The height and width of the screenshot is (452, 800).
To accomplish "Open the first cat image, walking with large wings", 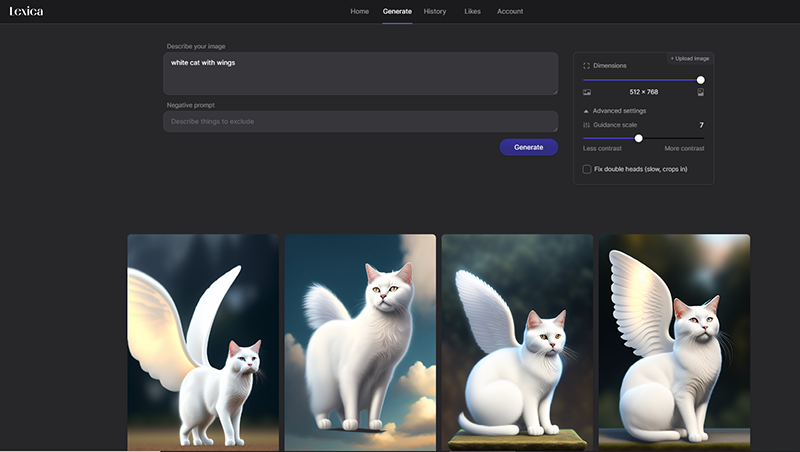I will tap(203, 343).
